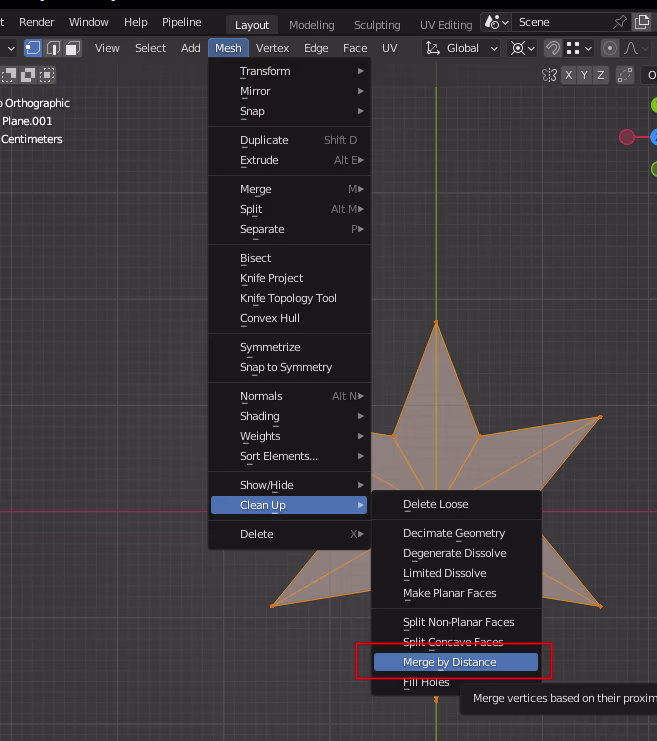Open the Pipeline menu
This screenshot has height=741, width=657.
[x=182, y=22]
